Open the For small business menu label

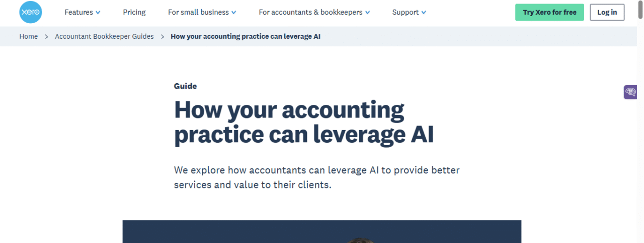click(198, 12)
